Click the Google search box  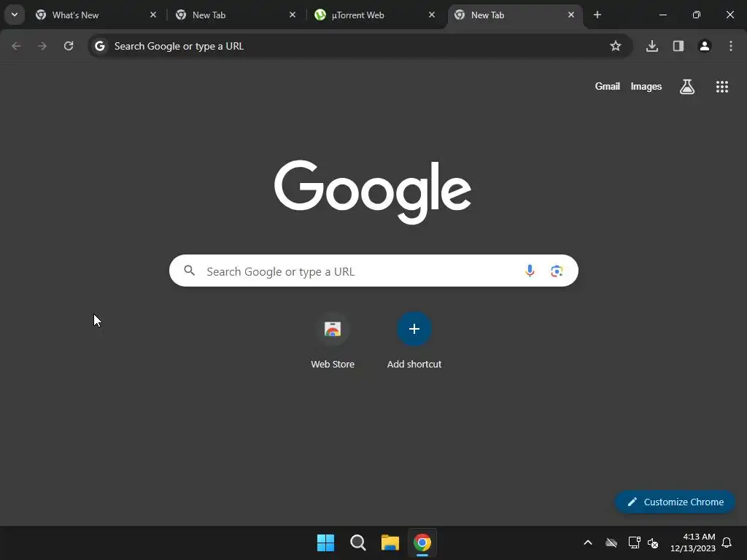point(373,271)
